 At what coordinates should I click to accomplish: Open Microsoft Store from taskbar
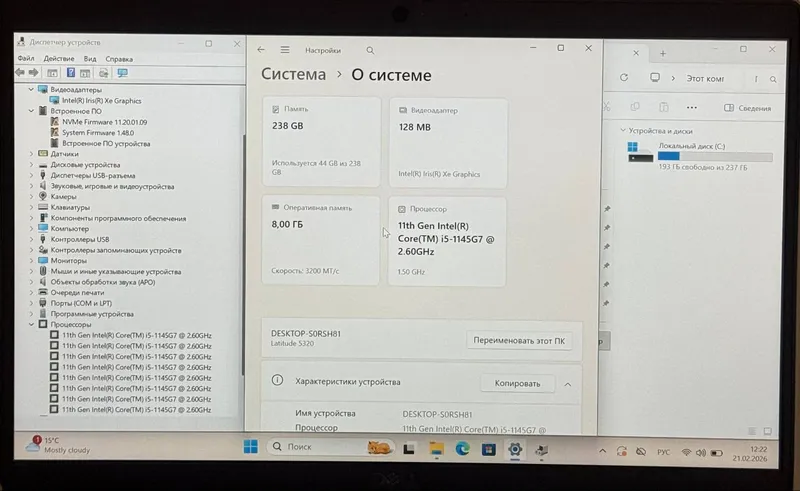pyautogui.click(x=489, y=450)
